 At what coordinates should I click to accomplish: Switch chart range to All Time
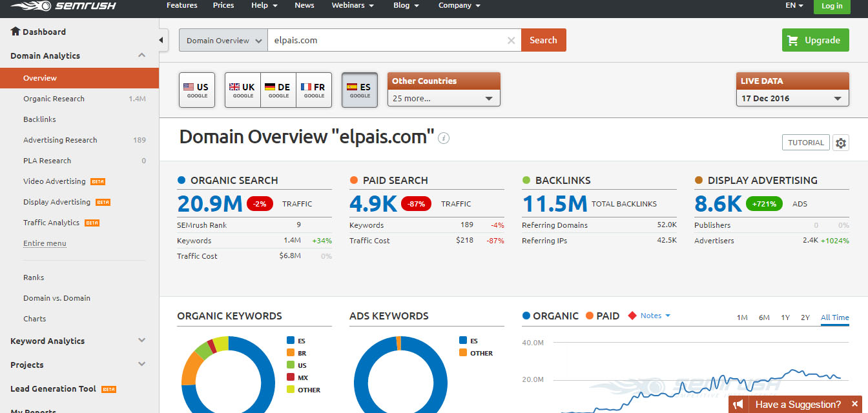(835, 317)
